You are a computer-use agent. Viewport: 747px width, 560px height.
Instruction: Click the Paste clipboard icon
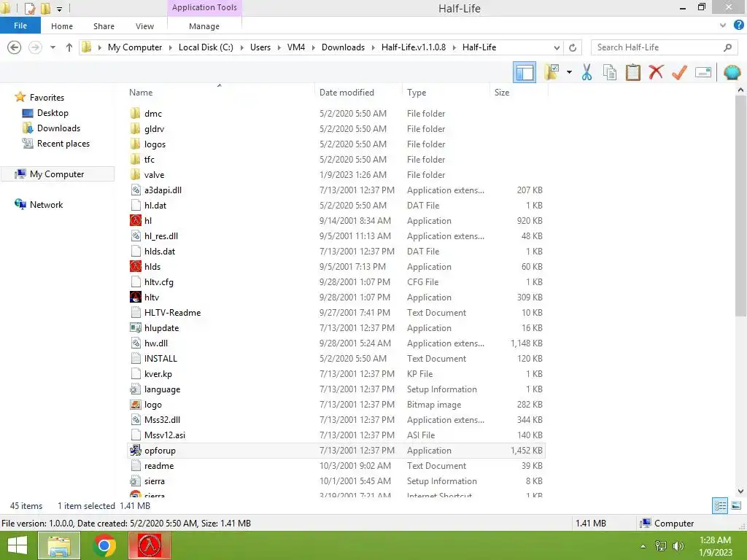pyautogui.click(x=632, y=72)
